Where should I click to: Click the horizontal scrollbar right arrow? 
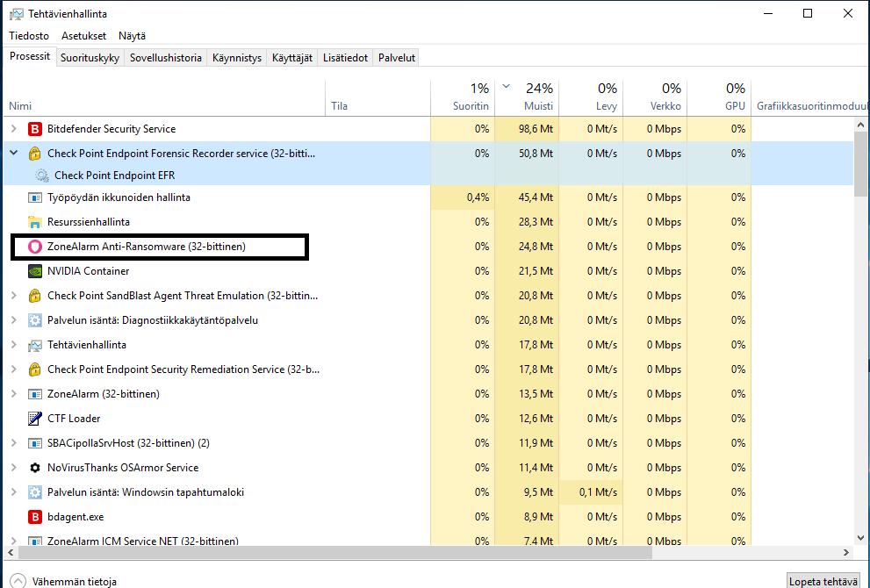point(846,553)
